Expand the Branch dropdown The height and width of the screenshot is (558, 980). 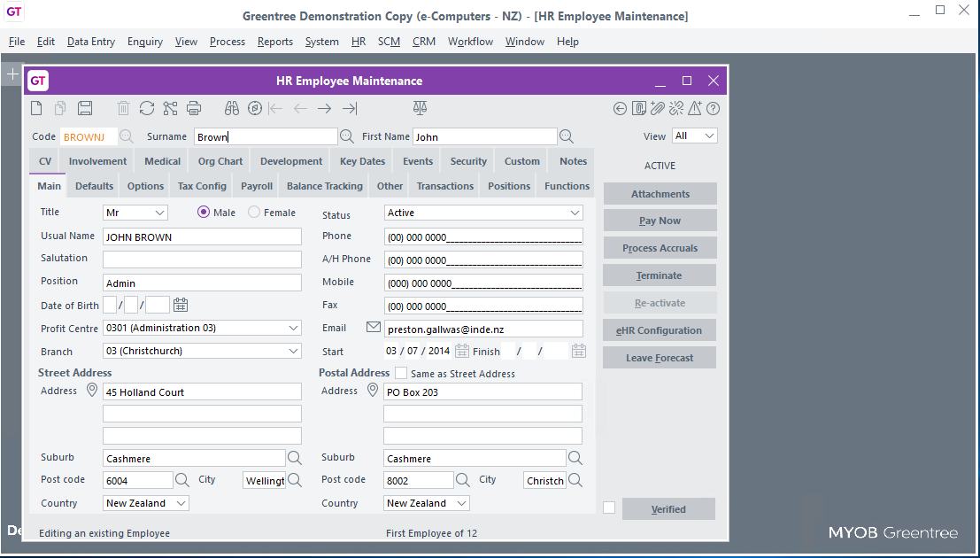[294, 351]
